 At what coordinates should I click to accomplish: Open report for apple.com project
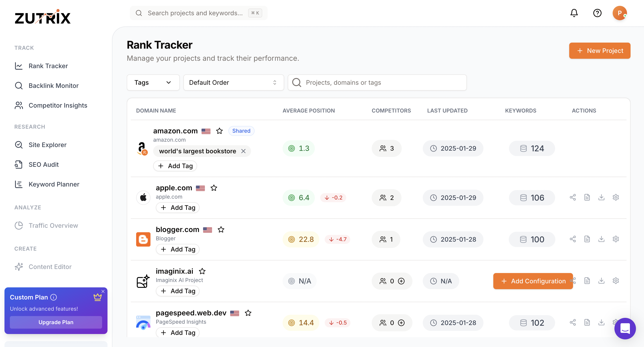[587, 197]
